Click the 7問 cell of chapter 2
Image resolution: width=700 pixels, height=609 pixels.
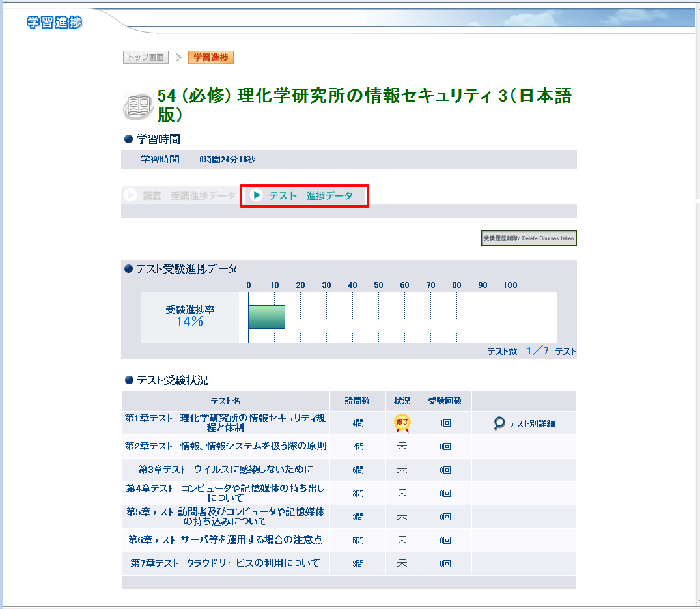357,446
